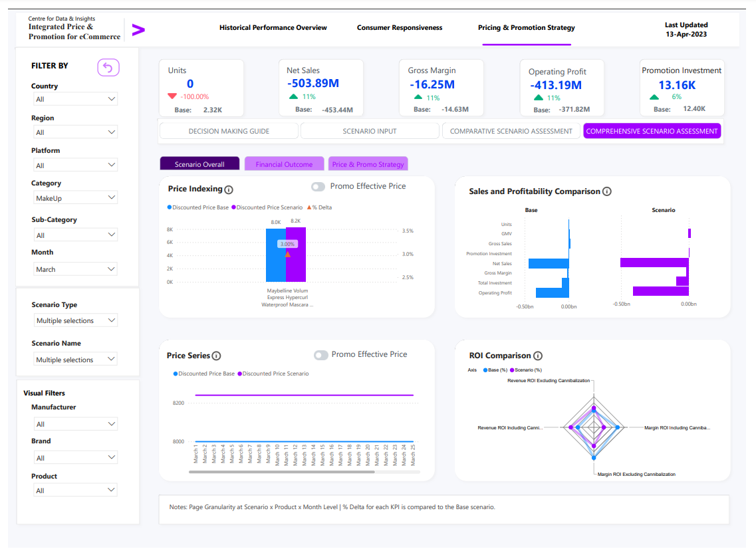756x555 pixels.
Task: Open the Country filter dropdown
Action: pyautogui.click(x=75, y=98)
